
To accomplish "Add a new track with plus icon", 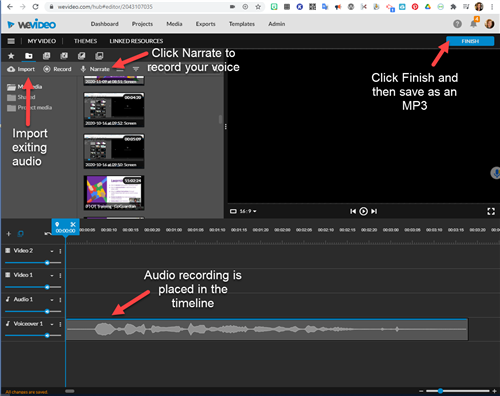I will (x=9, y=234).
